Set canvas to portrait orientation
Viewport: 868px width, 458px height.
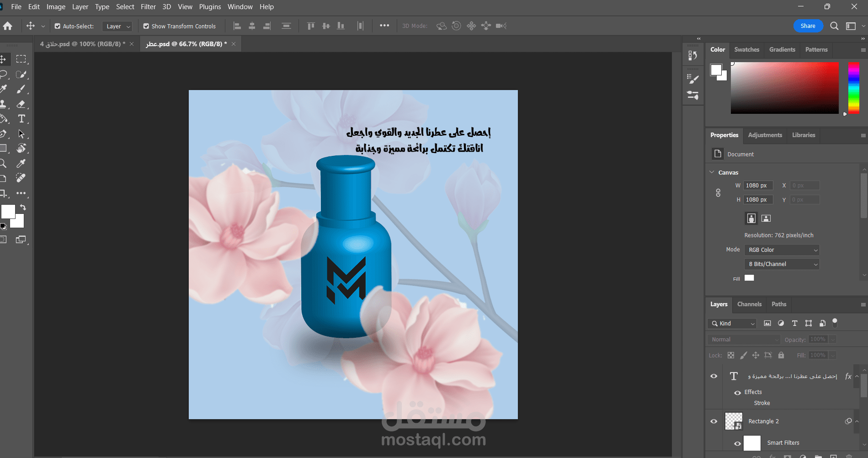pyautogui.click(x=751, y=218)
